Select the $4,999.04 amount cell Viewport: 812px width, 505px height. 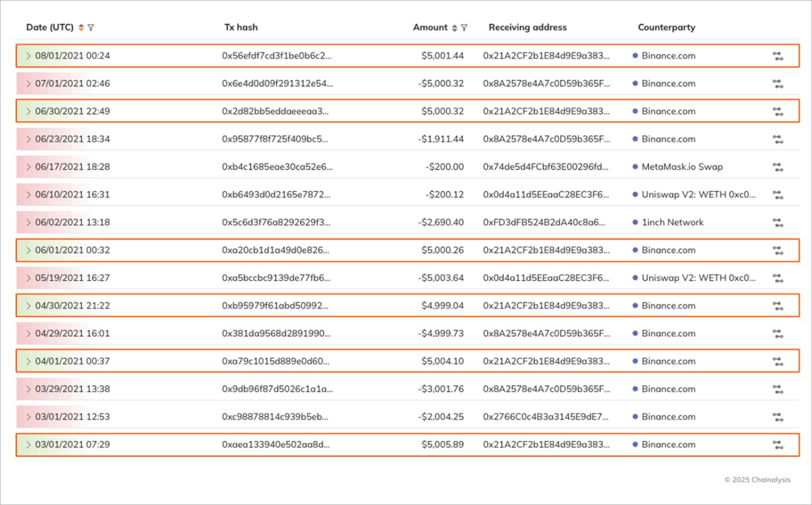[443, 306]
